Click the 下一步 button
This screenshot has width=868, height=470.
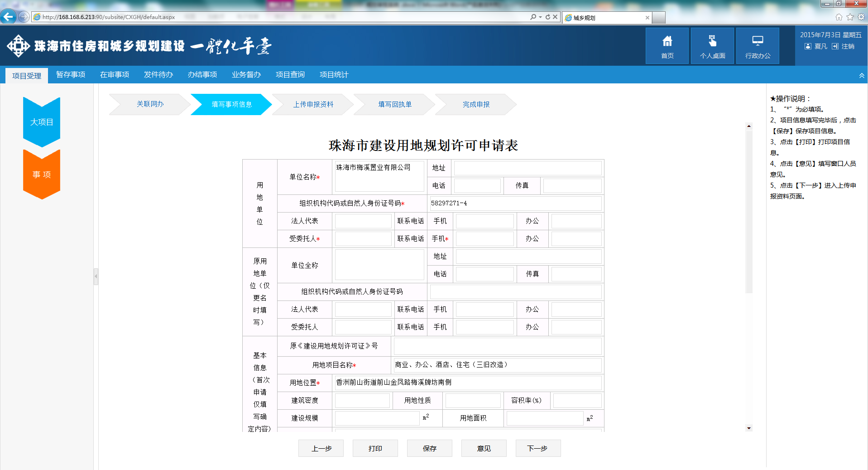click(538, 448)
